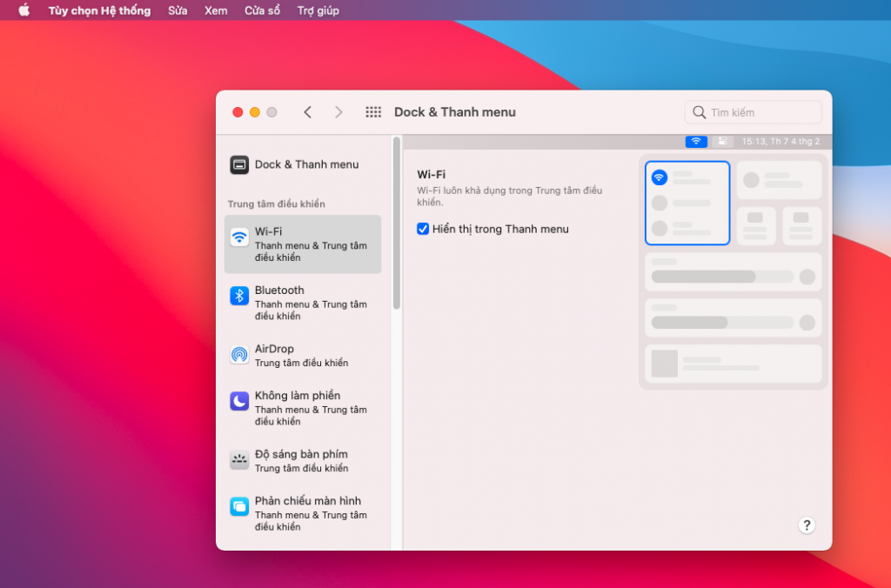Click the Không làm phiền moon icon
Viewport: 891px width, 588px height.
(239, 401)
